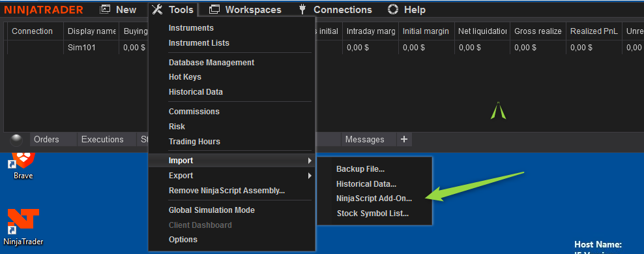Click the NinjaTrader logo in title bar
Image resolution: width=644 pixels, height=254 pixels.
pos(44,10)
